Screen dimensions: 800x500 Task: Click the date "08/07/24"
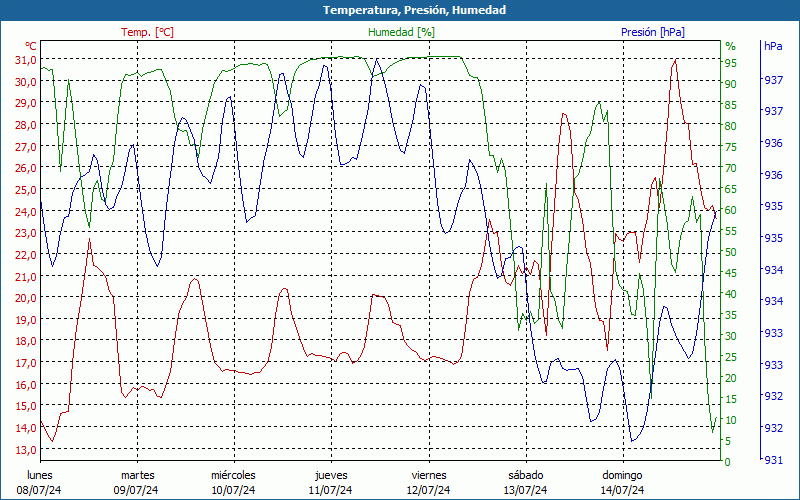(x=39, y=490)
